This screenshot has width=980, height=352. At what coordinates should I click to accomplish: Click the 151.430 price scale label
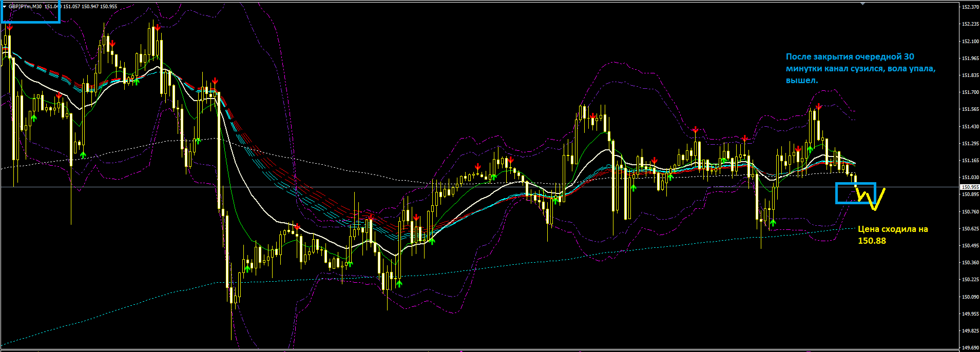point(970,126)
